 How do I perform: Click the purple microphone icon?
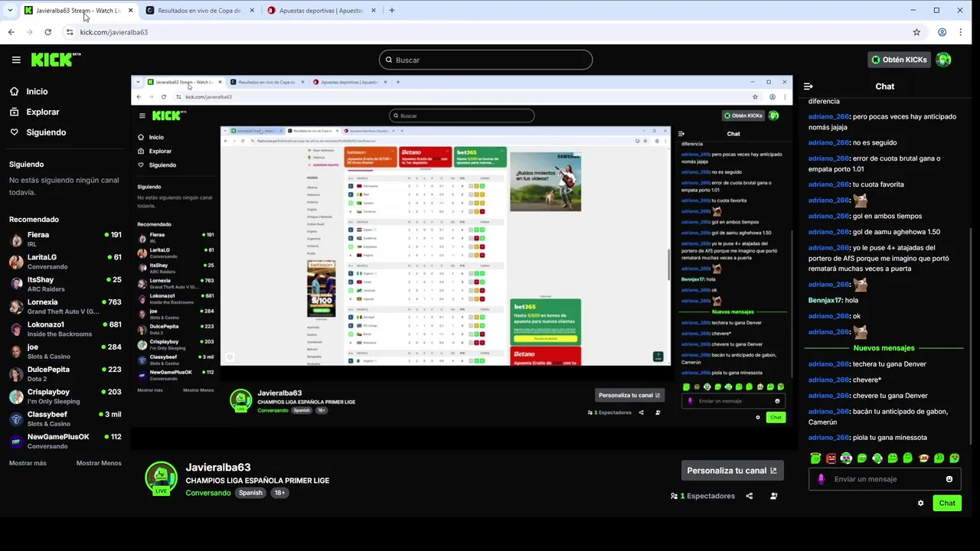(821, 479)
